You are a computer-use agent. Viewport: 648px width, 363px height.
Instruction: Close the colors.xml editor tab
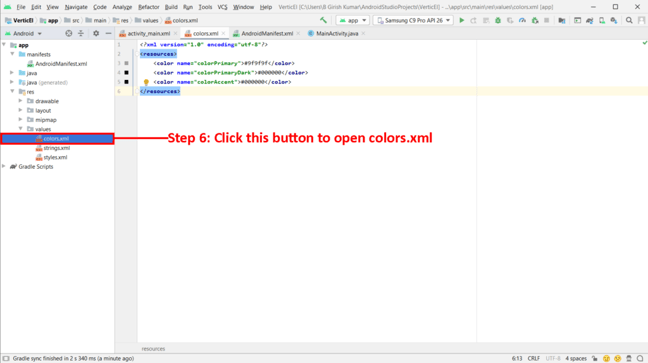[223, 33]
